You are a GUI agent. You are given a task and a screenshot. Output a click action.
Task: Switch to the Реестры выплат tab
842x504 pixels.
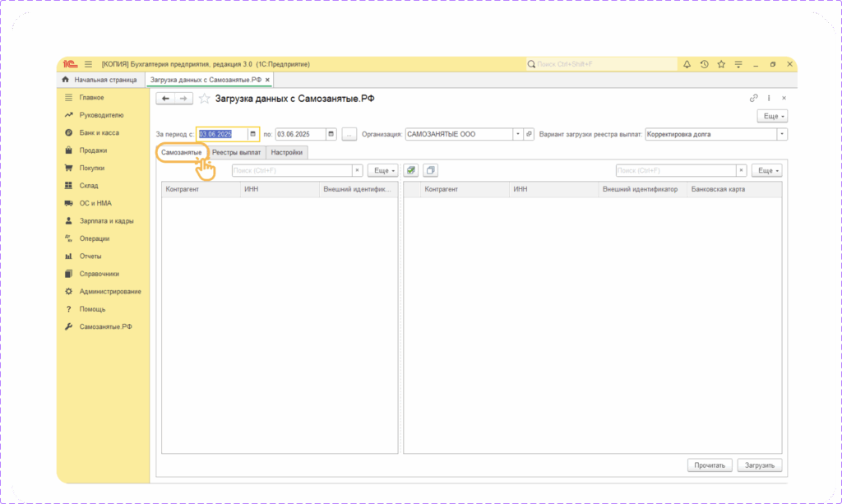point(236,152)
